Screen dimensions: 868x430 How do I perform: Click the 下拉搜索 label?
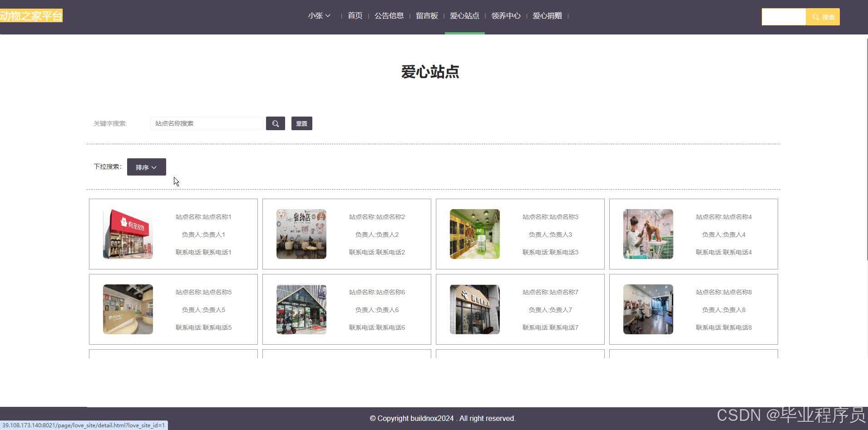pos(108,166)
